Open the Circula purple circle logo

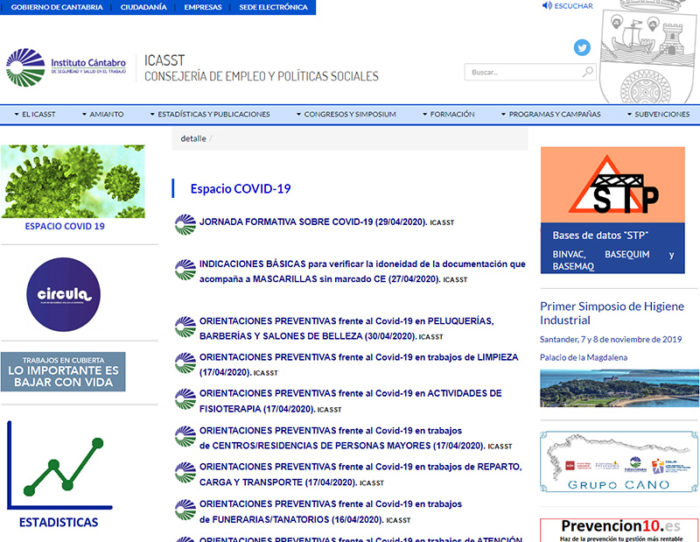[63, 294]
